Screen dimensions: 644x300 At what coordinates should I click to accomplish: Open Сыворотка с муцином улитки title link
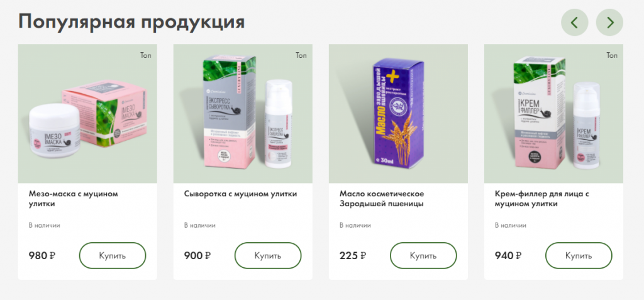tap(241, 194)
